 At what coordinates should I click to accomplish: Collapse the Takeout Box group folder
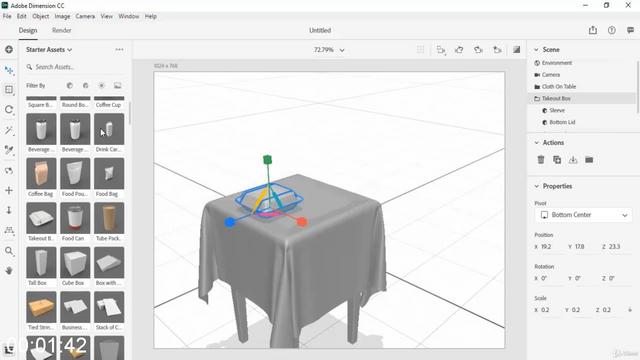pos(537,98)
